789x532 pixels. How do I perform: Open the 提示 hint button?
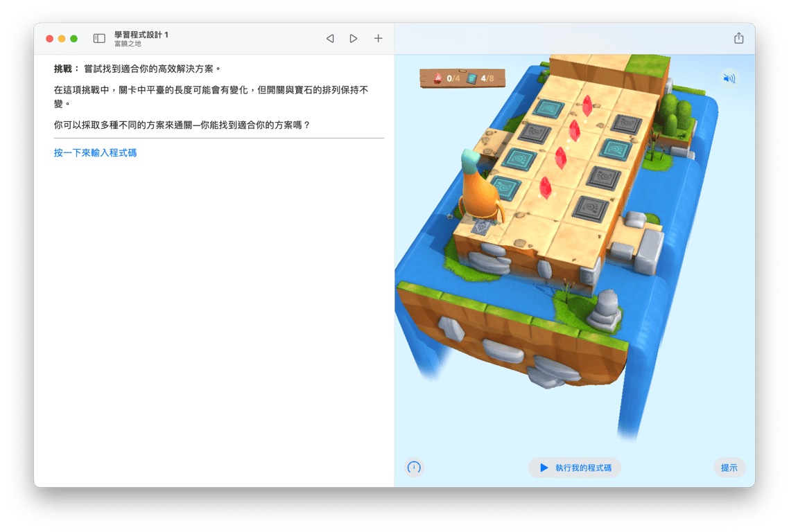tap(729, 468)
